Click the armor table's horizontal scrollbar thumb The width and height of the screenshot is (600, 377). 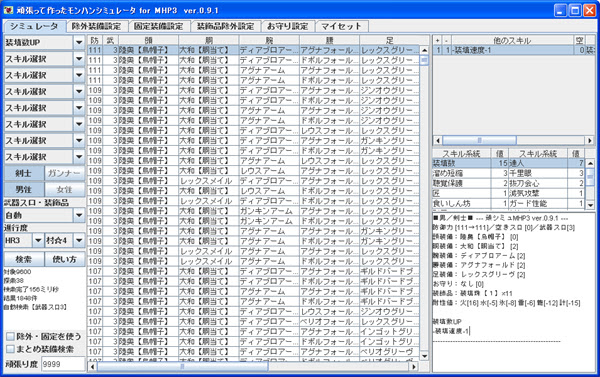tap(182, 366)
